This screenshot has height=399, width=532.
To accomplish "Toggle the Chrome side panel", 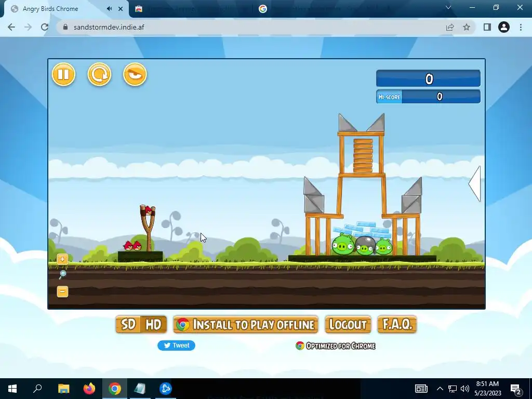I will [x=487, y=27].
